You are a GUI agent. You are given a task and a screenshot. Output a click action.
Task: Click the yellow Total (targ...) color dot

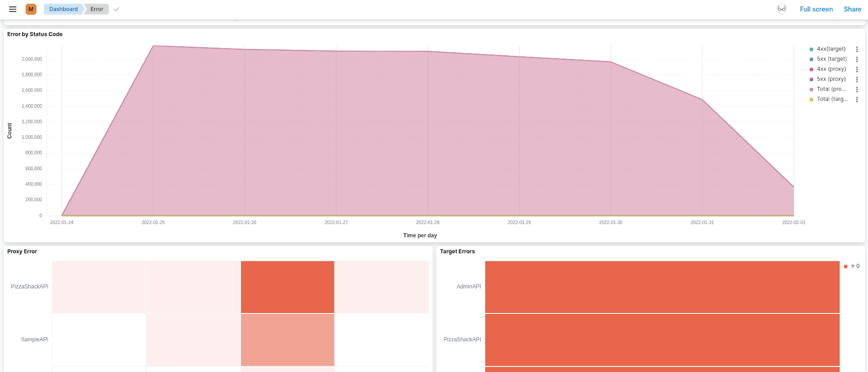click(811, 99)
